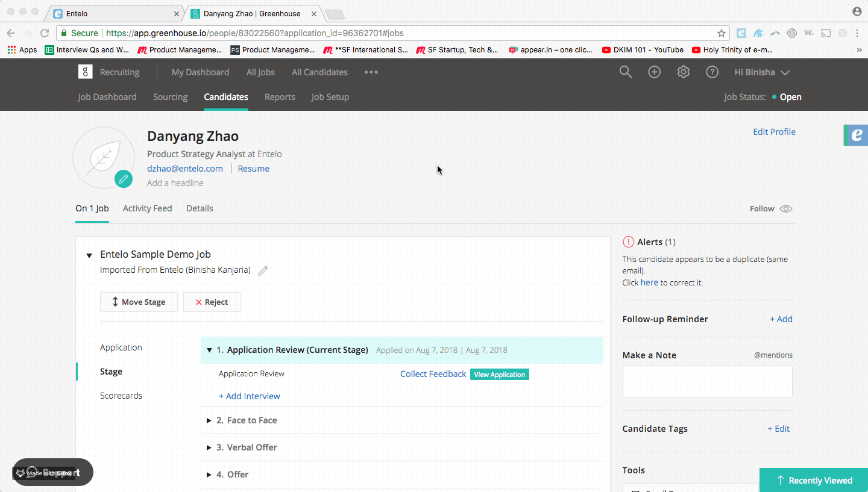Screen dimensions: 868x492
Task: Show overflow bookmarks chevron
Action: (x=859, y=50)
